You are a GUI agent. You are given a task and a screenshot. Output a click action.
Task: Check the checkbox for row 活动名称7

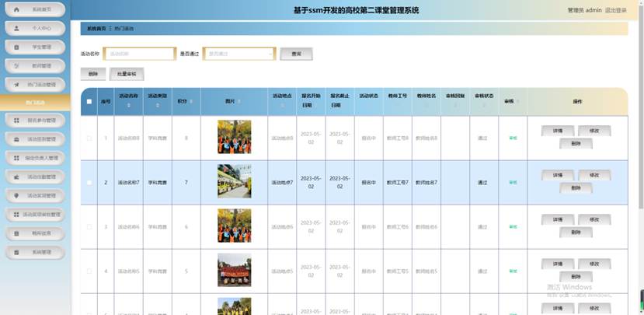89,183
